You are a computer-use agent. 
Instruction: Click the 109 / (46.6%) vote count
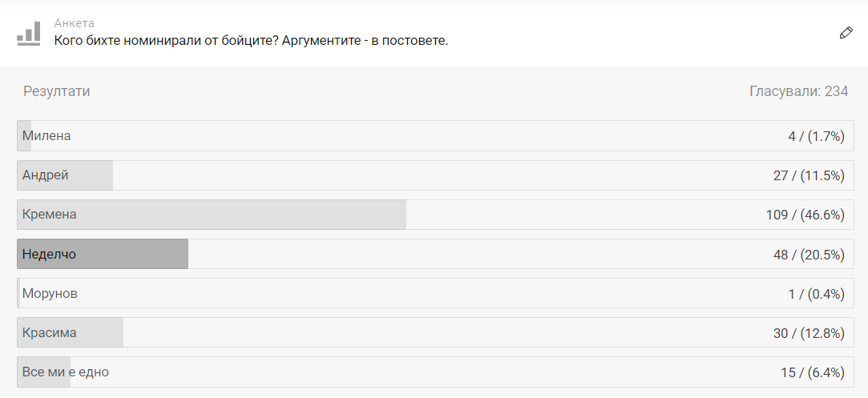click(805, 215)
